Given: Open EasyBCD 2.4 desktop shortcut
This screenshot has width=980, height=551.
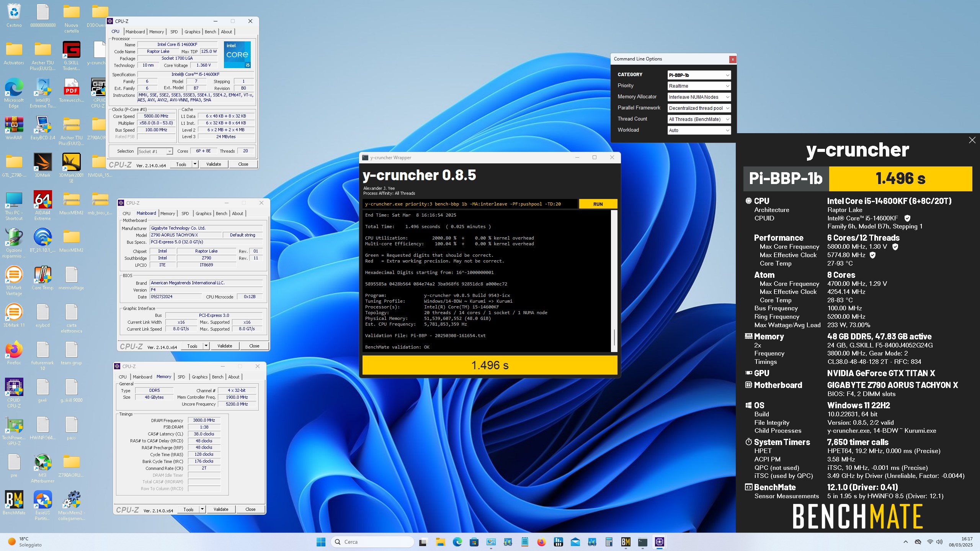Looking at the screenshot, I should pyautogui.click(x=42, y=128).
